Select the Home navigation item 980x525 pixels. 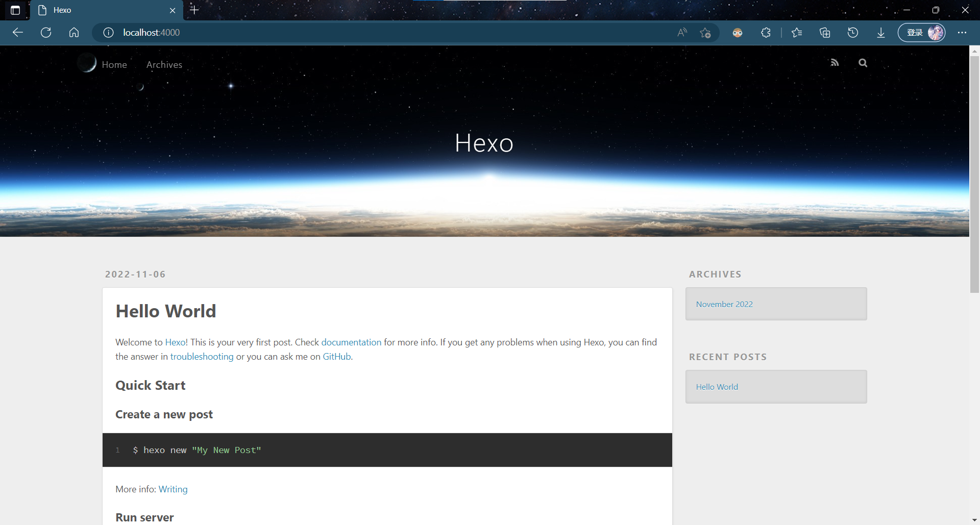click(x=114, y=65)
